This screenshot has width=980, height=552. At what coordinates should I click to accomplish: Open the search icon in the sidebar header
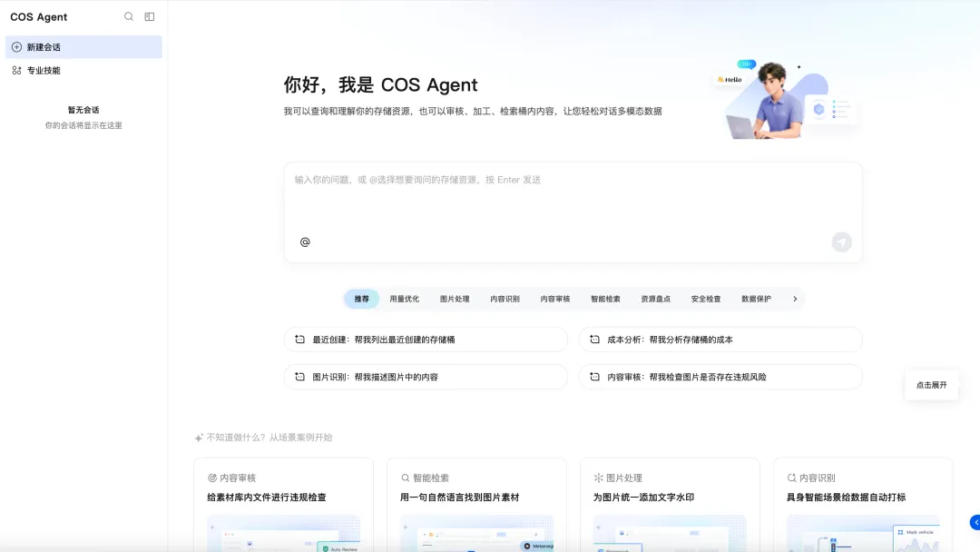pyautogui.click(x=129, y=17)
